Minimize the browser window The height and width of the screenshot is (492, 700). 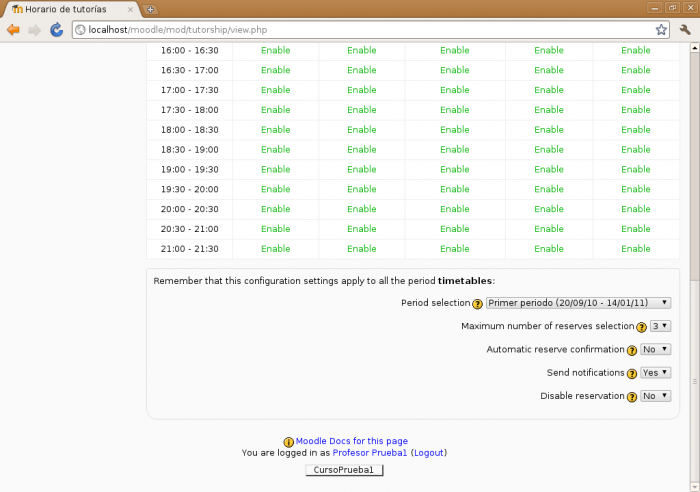coord(655,8)
